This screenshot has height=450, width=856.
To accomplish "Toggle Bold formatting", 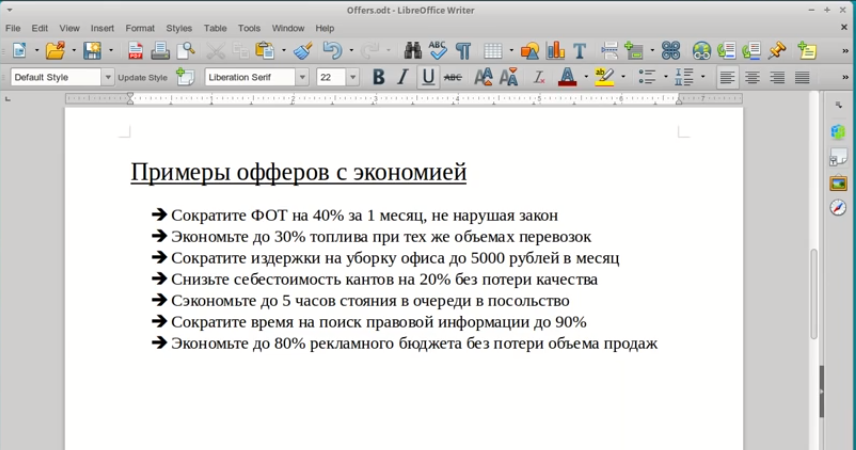I will click(378, 77).
